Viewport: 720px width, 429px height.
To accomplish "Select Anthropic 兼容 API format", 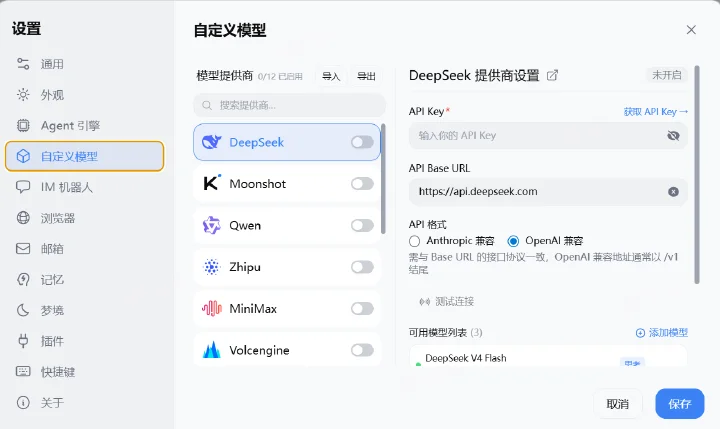I will pos(415,241).
